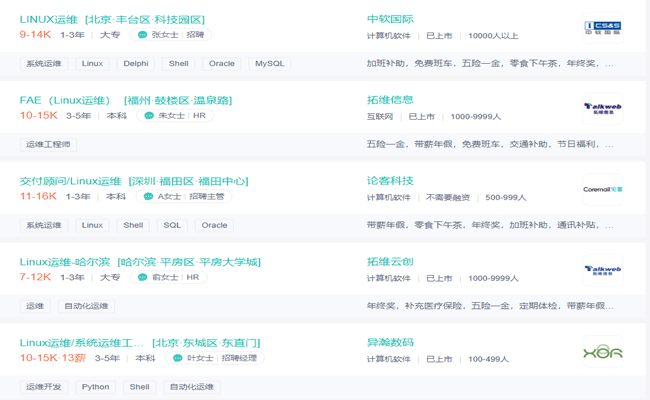Click the 中软国际 CS&S logo
650x400 pixels.
603,28
